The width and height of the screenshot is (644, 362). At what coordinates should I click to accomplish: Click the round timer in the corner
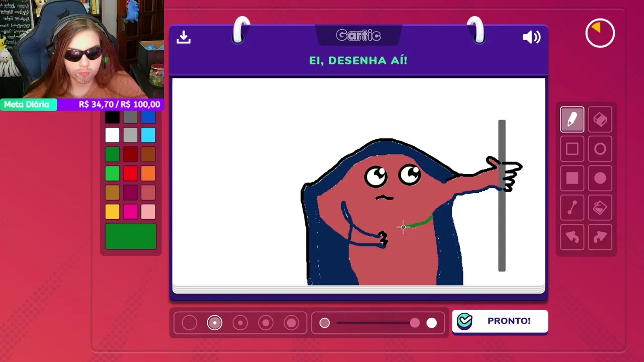click(600, 33)
